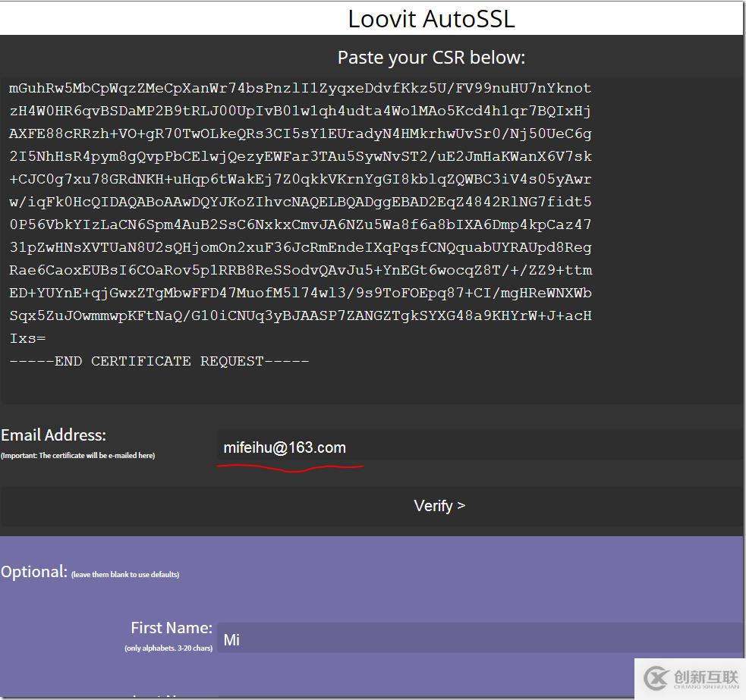This screenshot has height=700, width=746.
Task: Select the First Name input field
Action: tap(480, 639)
